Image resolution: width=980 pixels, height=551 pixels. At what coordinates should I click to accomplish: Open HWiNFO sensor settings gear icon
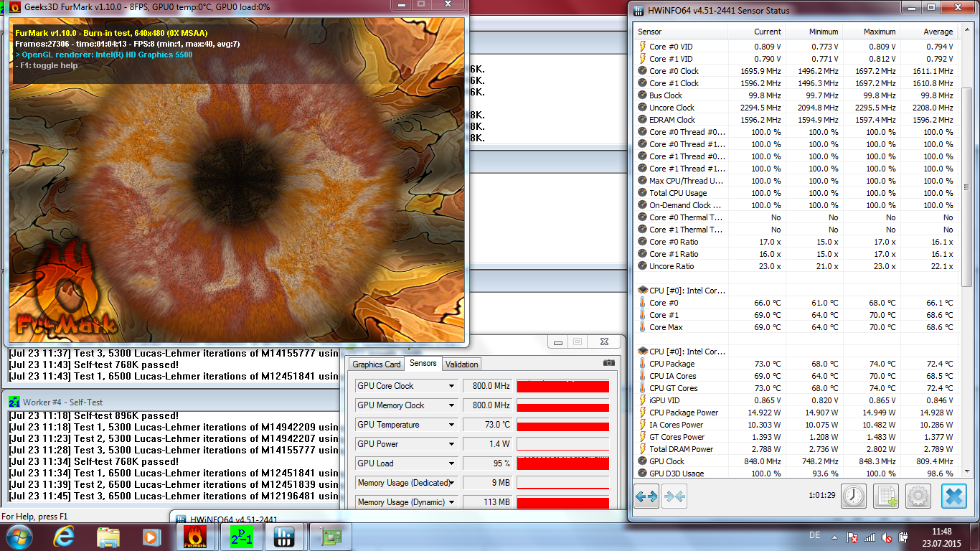(x=919, y=496)
